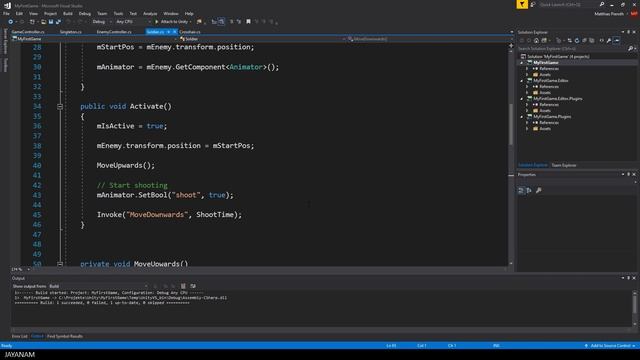Viewport: 640px width, 360px height.
Task: Switch to the Team Explorer tab
Action: 564,165
